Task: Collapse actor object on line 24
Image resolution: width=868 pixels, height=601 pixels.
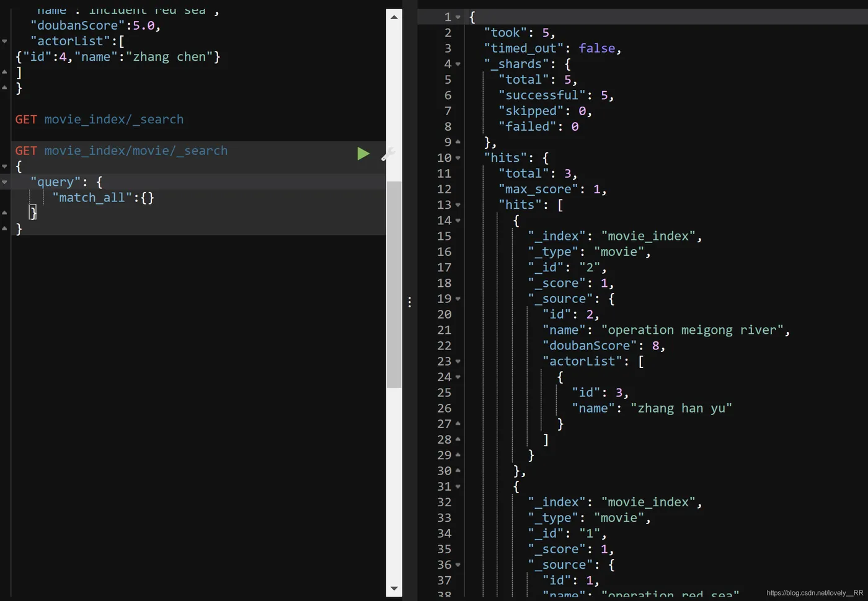Action: click(x=458, y=377)
